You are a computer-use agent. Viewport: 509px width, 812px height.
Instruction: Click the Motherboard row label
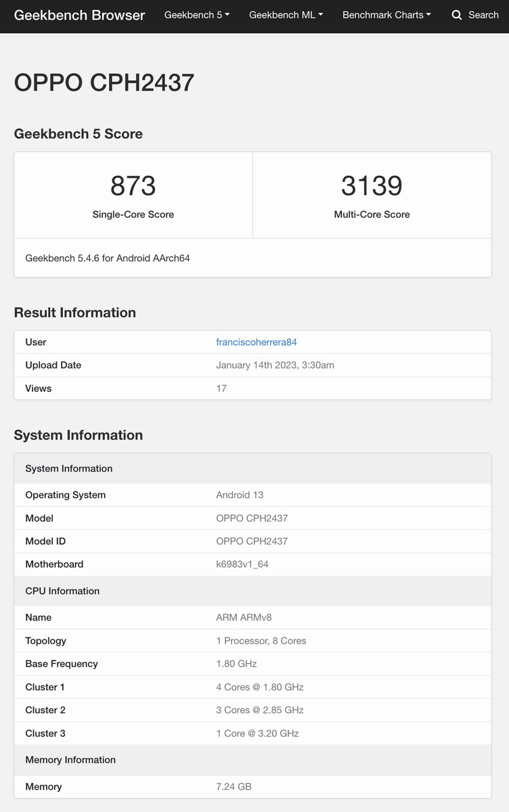(54, 564)
